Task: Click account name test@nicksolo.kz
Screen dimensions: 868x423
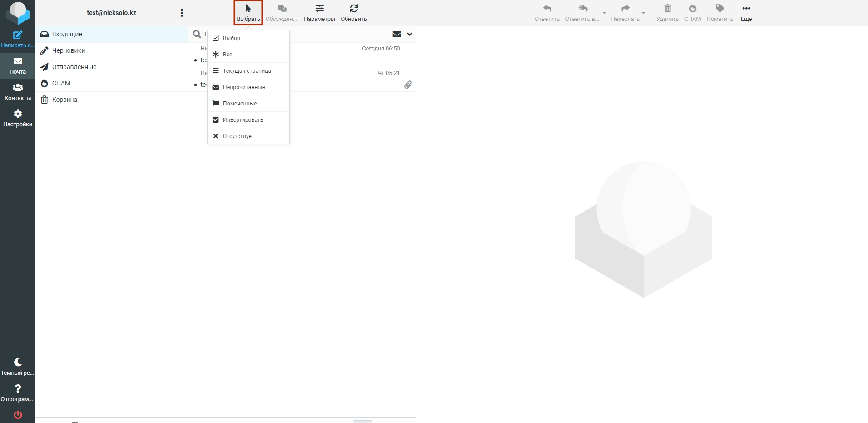Action: [x=111, y=13]
